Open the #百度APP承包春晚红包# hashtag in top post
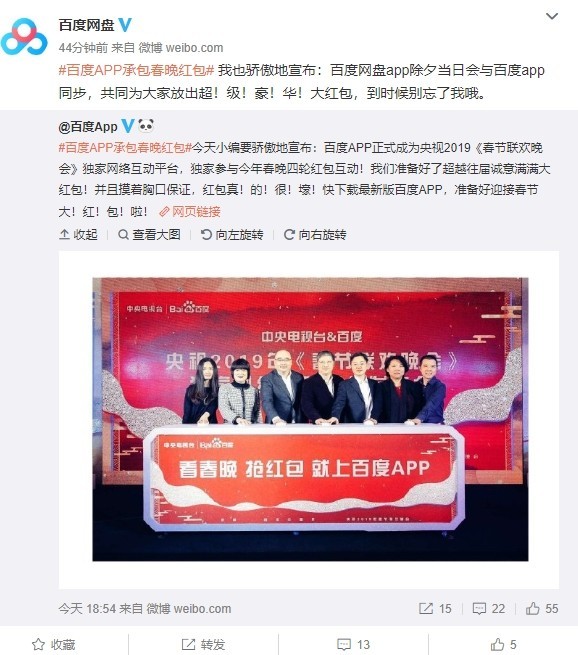This screenshot has height=655, width=578. pyautogui.click(x=136, y=70)
